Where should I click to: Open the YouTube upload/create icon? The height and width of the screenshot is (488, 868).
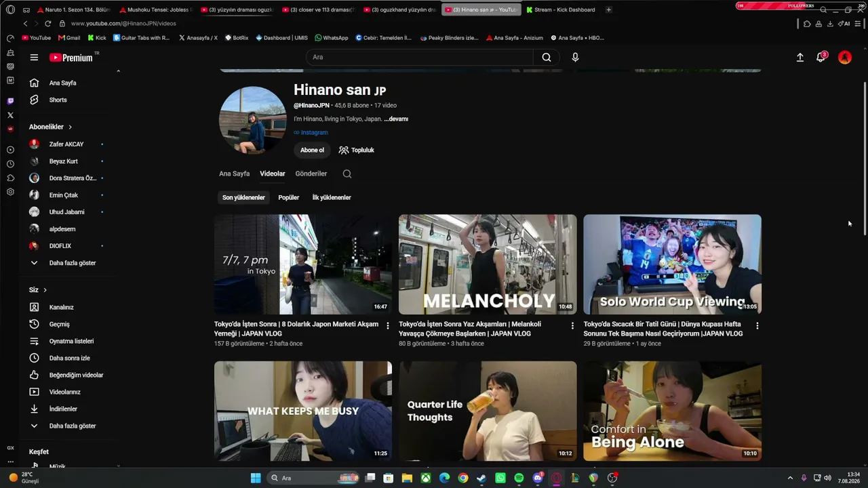[x=800, y=58]
